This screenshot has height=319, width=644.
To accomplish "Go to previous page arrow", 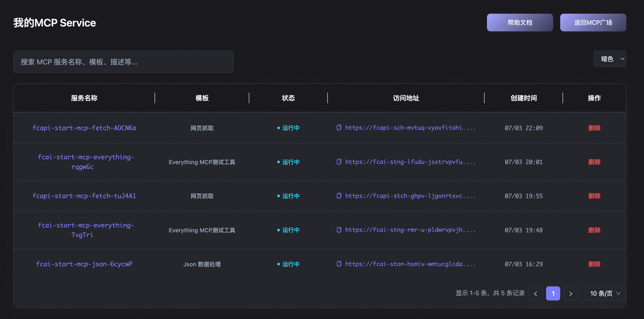I will pos(535,293).
